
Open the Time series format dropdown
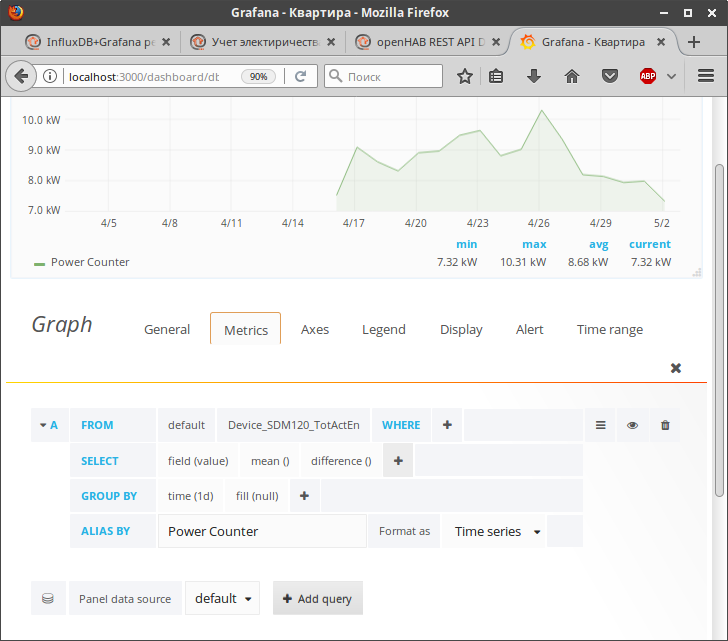(x=495, y=531)
